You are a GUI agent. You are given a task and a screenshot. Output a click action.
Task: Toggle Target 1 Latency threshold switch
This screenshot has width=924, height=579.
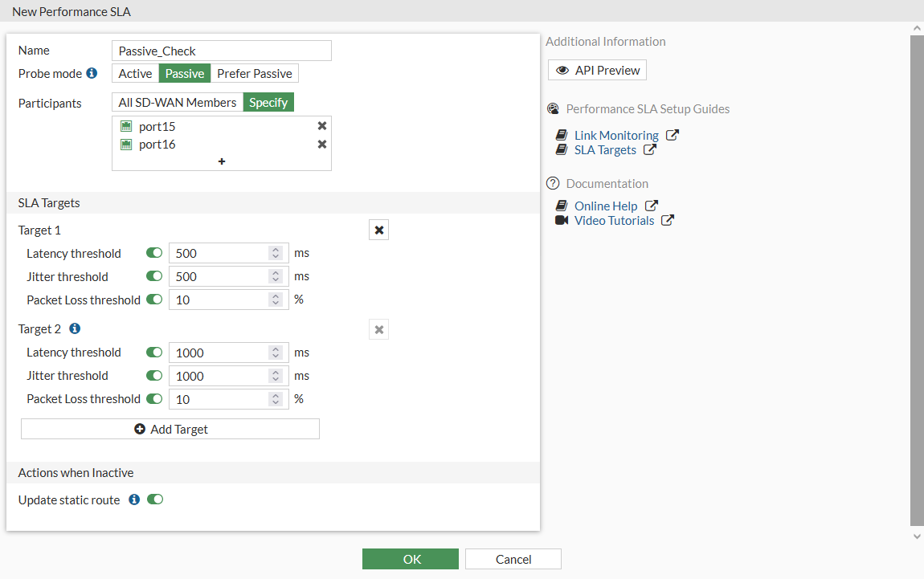154,253
